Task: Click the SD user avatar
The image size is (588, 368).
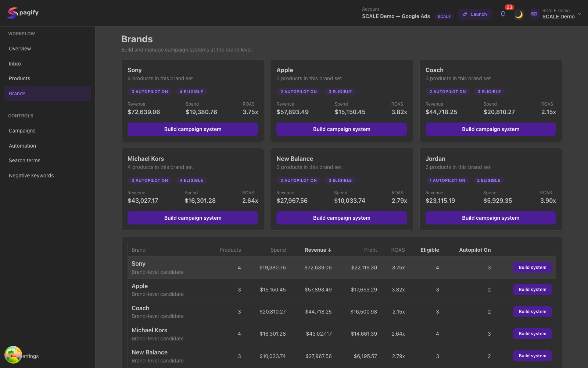Action: [x=534, y=14]
